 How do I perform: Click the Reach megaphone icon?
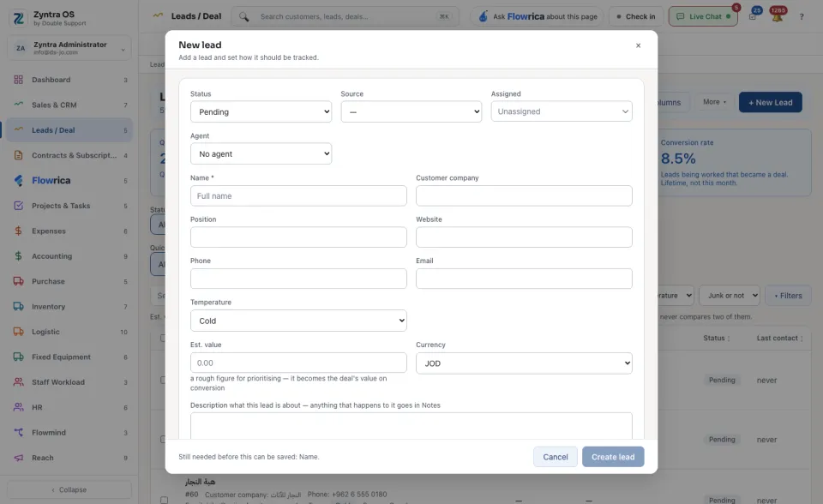click(x=18, y=458)
